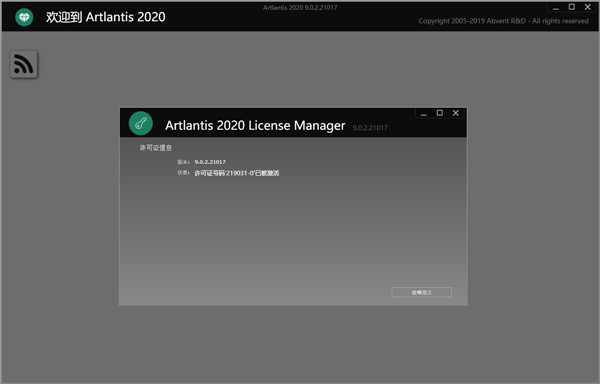This screenshot has height=384, width=600.
Task: Maximize the License Manager dialog
Action: pyautogui.click(x=440, y=113)
